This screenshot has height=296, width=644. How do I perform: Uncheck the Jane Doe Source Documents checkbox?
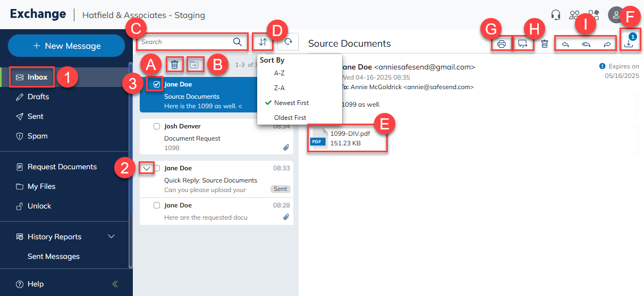pyautogui.click(x=157, y=84)
